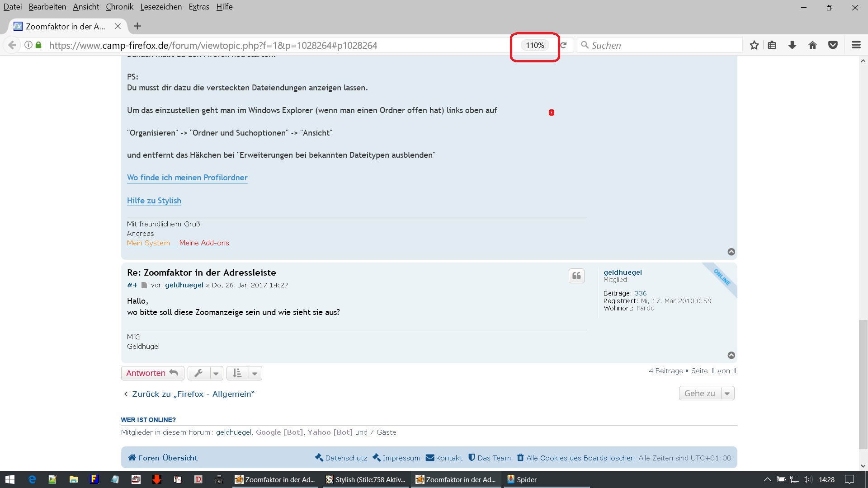
Task: Open the Lesezeichen menu
Action: click(161, 7)
